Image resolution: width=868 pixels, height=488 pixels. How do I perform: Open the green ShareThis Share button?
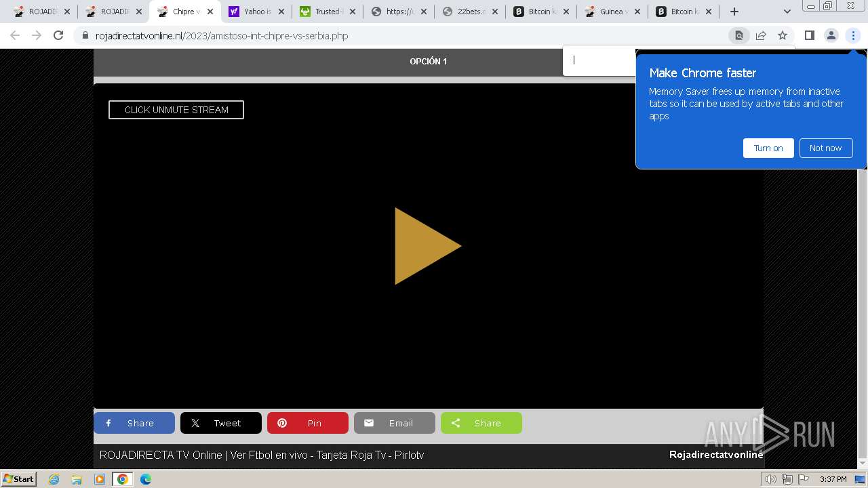click(481, 423)
